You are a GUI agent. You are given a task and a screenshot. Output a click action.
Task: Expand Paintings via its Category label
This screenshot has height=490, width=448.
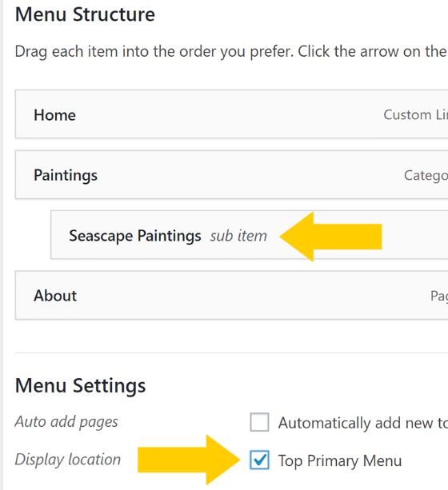click(426, 175)
